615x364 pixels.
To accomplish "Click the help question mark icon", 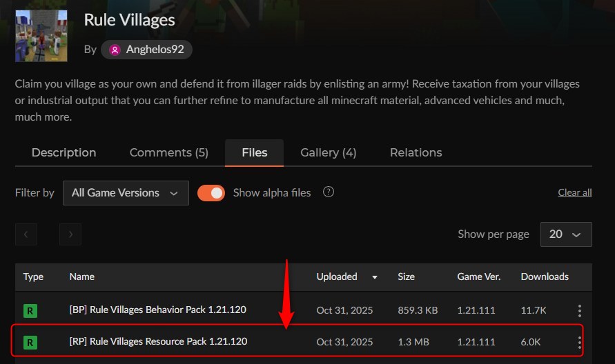I will point(329,192).
